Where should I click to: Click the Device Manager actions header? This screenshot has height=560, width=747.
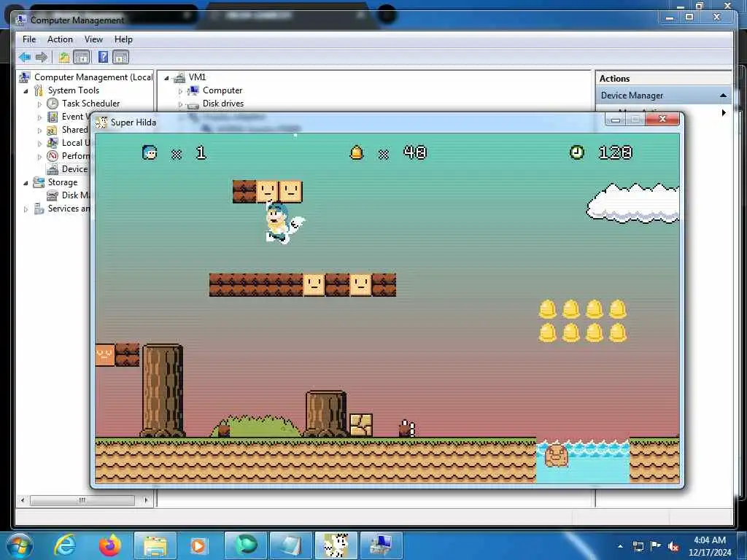point(663,96)
